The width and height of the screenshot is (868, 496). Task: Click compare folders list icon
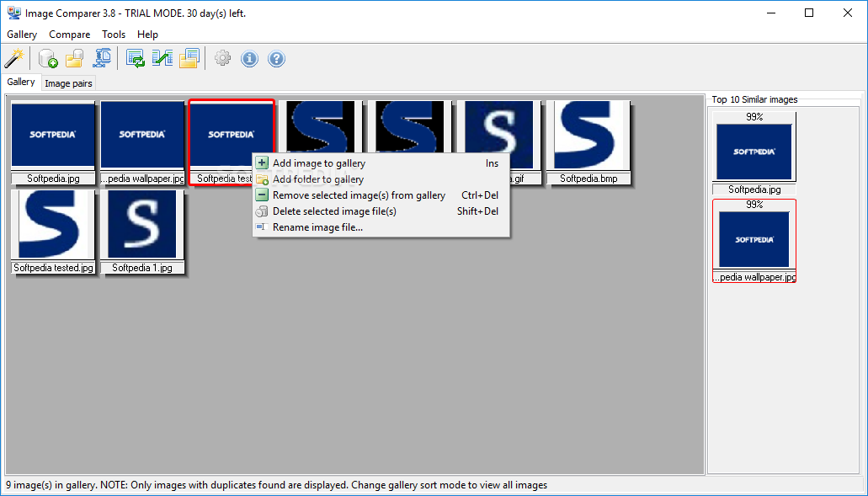point(189,58)
